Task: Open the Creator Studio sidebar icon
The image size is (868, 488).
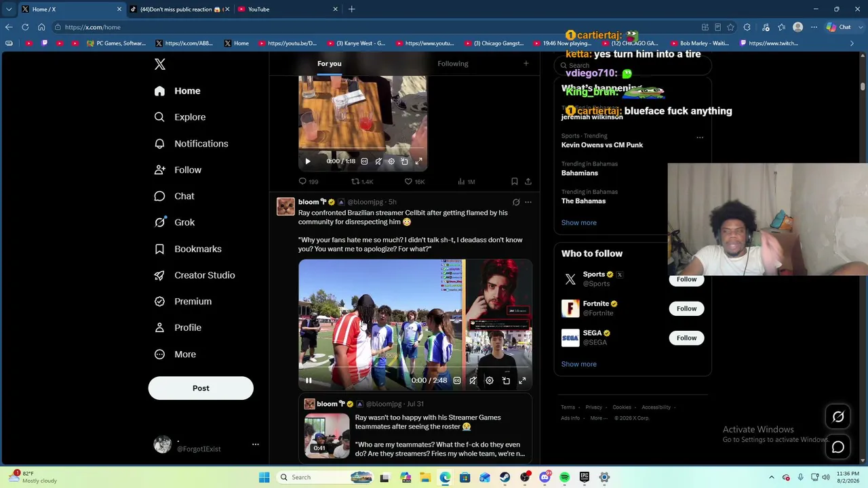Action: [159, 275]
